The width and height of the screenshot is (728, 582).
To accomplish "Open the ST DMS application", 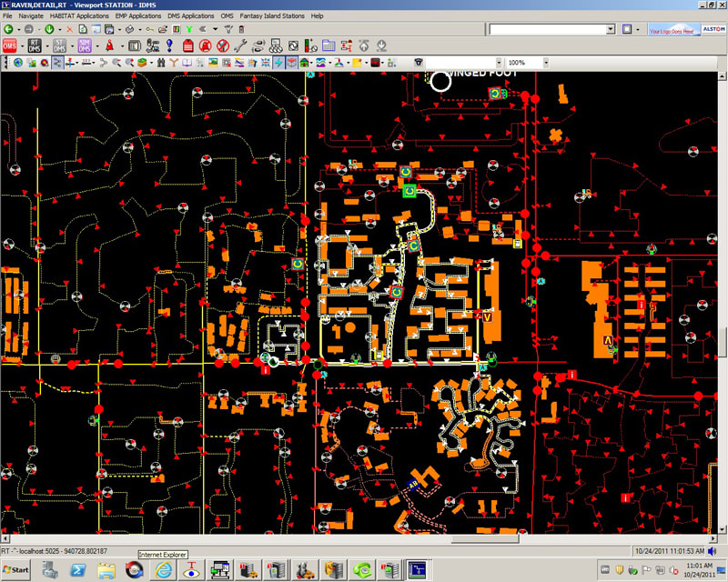I will pyautogui.click(x=59, y=45).
